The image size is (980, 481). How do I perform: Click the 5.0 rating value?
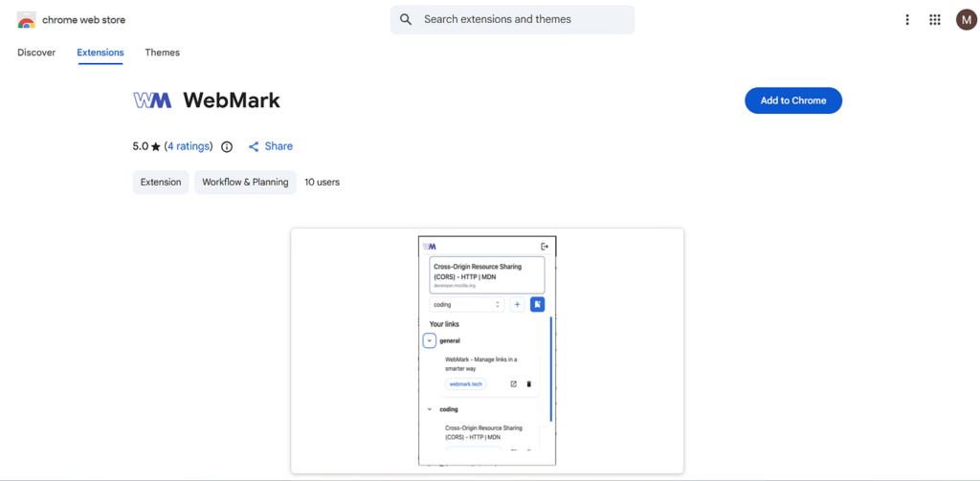click(x=141, y=146)
